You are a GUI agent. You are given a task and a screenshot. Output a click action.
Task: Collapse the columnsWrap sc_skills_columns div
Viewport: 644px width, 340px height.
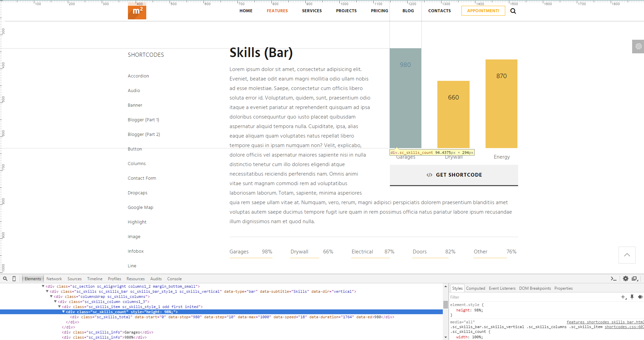(51, 297)
